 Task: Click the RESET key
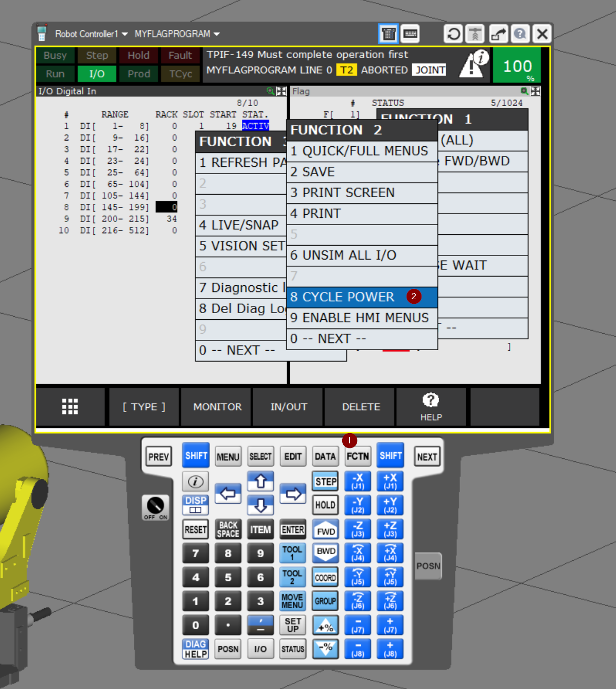click(196, 529)
